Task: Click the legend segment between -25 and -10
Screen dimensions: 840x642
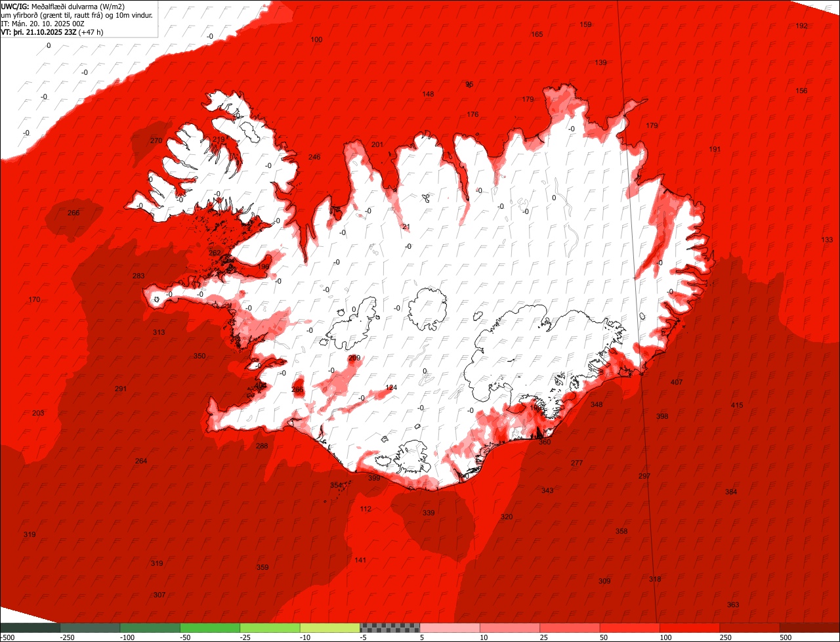Action: pos(270,628)
